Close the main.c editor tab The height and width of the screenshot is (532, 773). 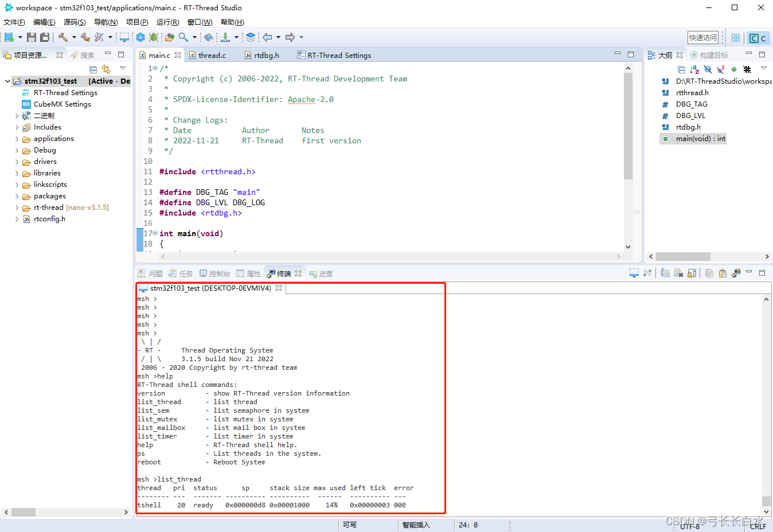178,55
